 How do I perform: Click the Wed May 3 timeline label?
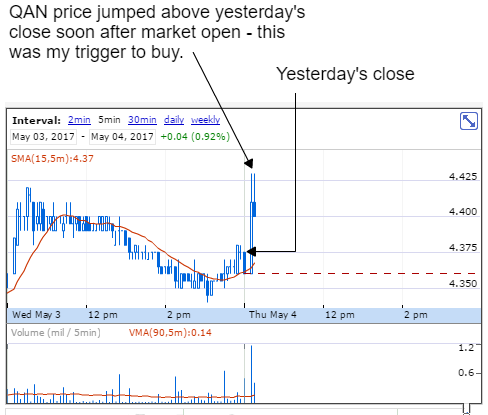[36, 315]
